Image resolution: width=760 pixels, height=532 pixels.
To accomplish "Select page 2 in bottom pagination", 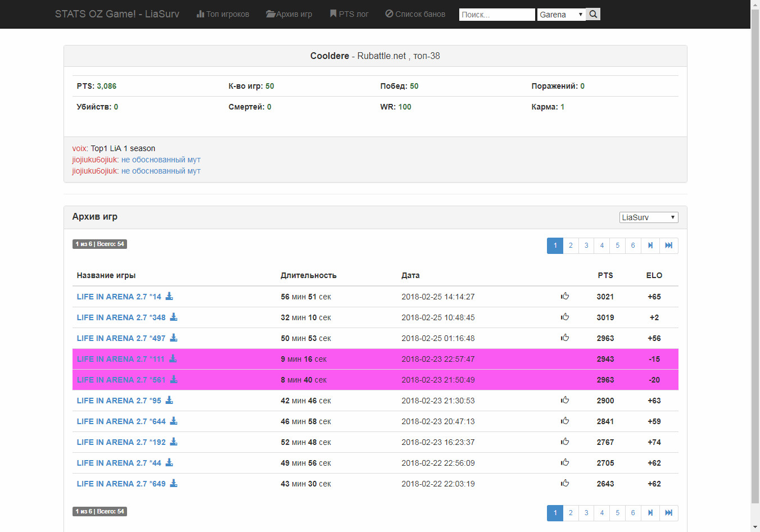I will click(x=571, y=513).
